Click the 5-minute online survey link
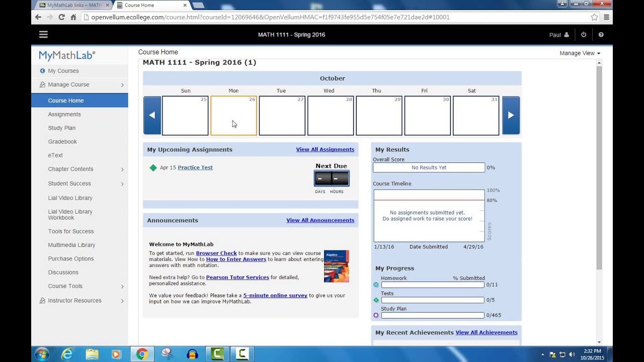The width and height of the screenshot is (644, 362). tap(275, 296)
